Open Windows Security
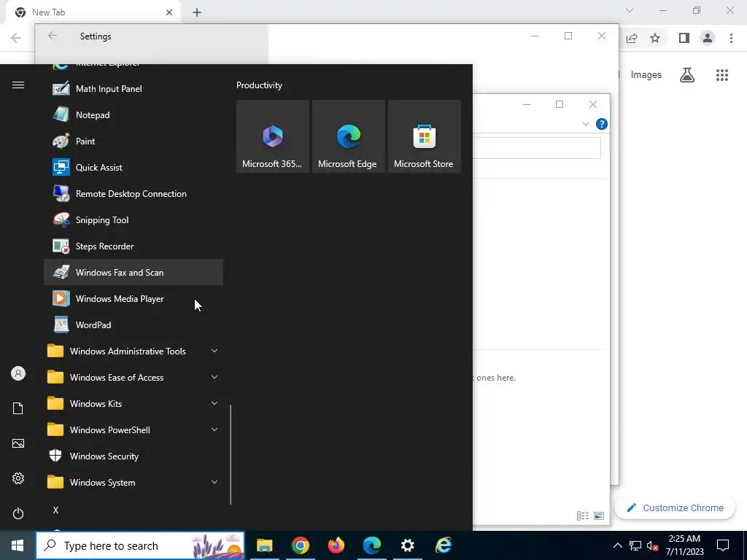This screenshot has width=747, height=560. (x=133, y=456)
